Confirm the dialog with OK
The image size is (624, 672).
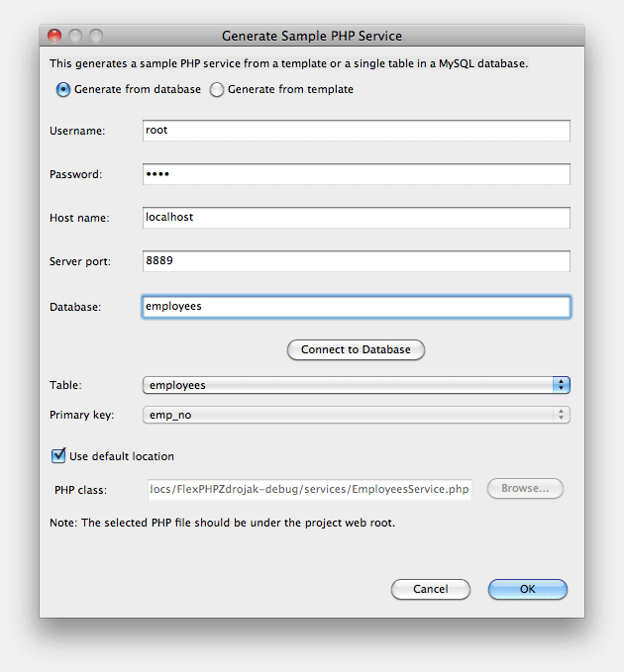[x=528, y=589]
